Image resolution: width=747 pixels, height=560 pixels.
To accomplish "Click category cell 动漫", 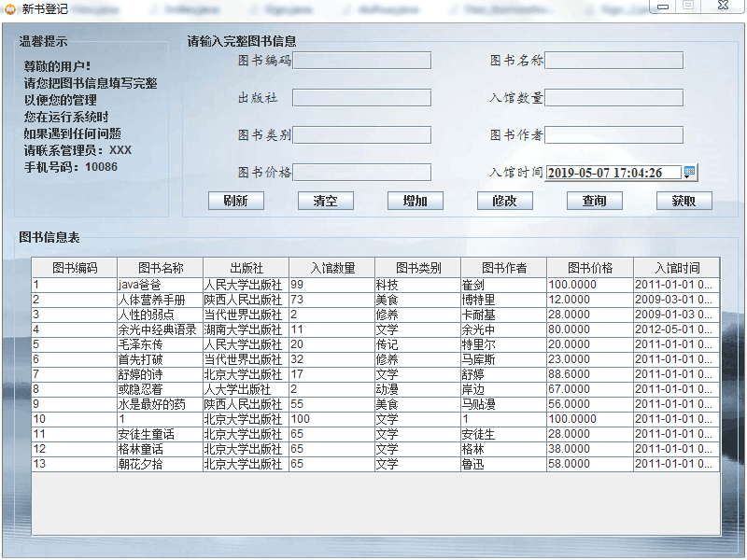I will 417,389.
